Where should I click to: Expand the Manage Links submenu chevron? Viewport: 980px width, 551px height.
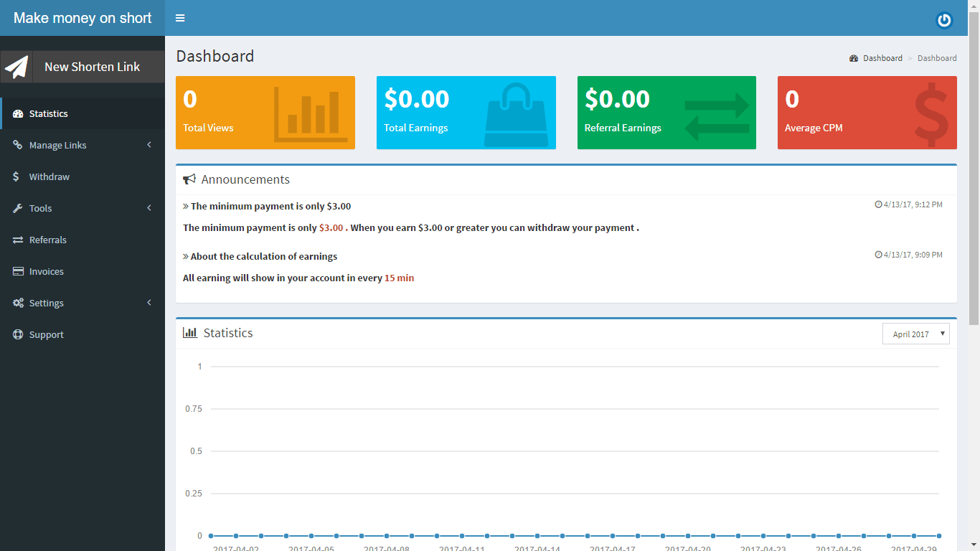point(149,145)
